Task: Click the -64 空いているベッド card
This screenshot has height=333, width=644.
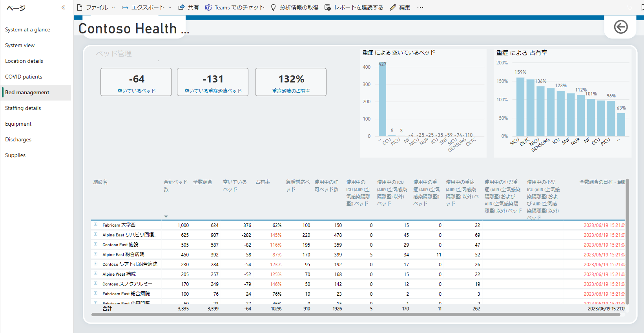Action: tap(136, 82)
